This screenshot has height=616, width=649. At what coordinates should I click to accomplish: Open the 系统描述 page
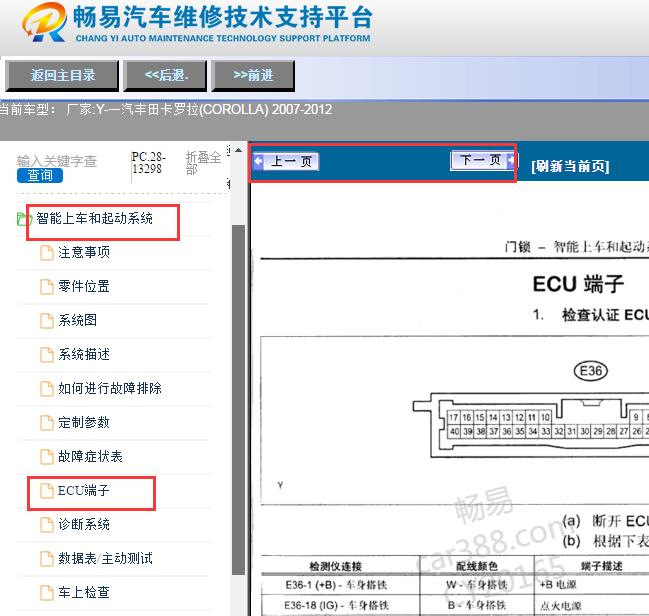[x=84, y=354]
